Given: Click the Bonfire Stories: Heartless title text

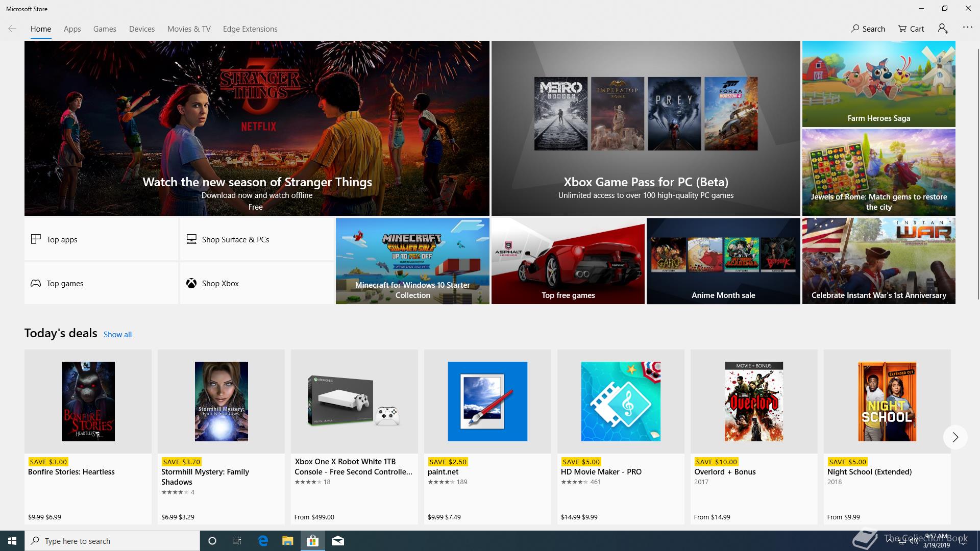Looking at the screenshot, I should [71, 472].
